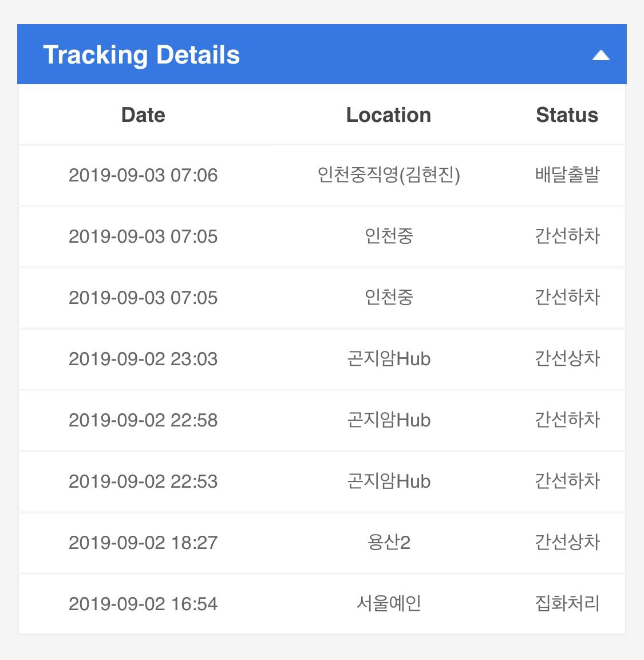This screenshot has height=660, width=644.
Task: Click the 2019-09-03 07:06 date entry
Action: click(x=143, y=175)
